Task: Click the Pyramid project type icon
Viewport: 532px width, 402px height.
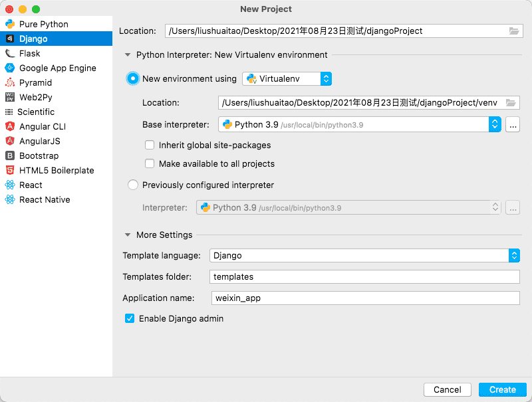Action: pos(10,82)
